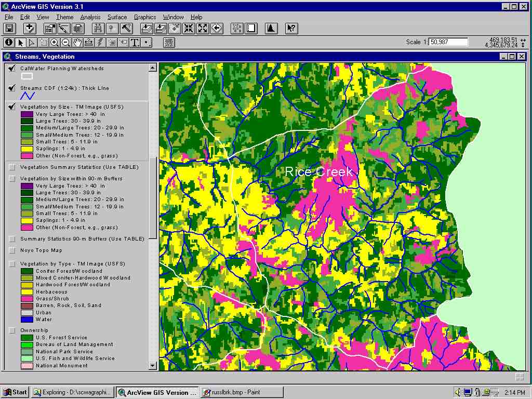Image resolution: width=532 pixels, height=399 pixels.
Task: Select the Identify tool
Action: (x=9, y=43)
